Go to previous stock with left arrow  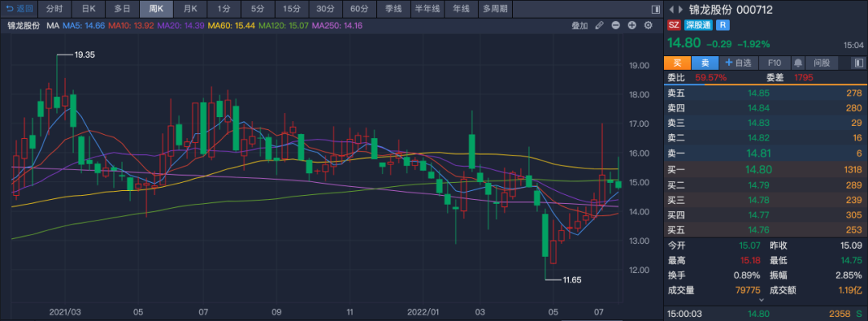pos(672,9)
